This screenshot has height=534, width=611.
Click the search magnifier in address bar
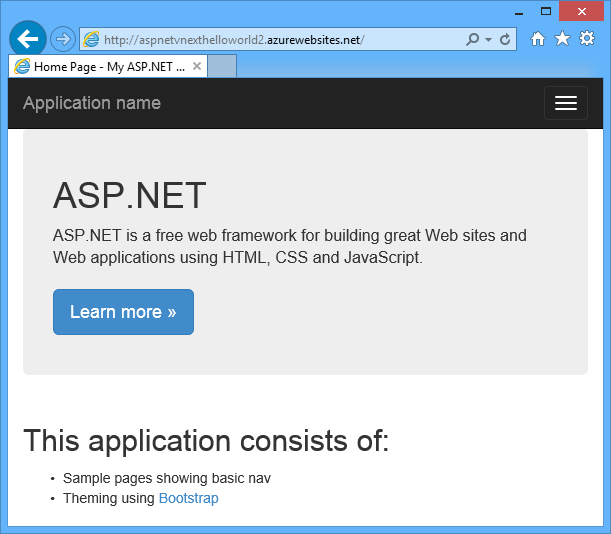[472, 39]
